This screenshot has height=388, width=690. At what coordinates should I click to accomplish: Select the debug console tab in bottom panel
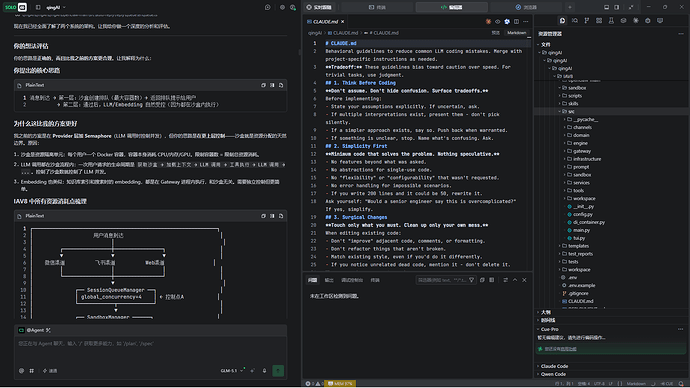click(352, 280)
